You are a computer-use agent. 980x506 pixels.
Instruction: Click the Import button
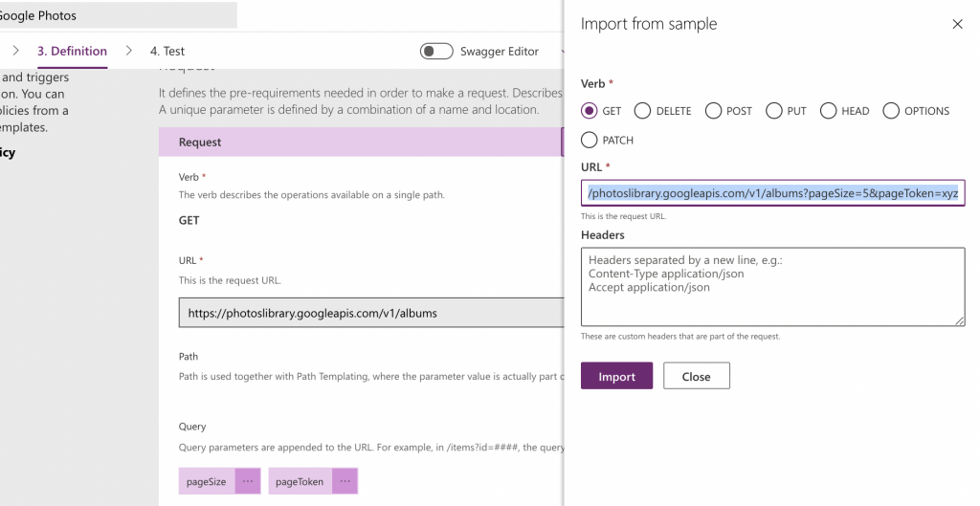pos(616,377)
